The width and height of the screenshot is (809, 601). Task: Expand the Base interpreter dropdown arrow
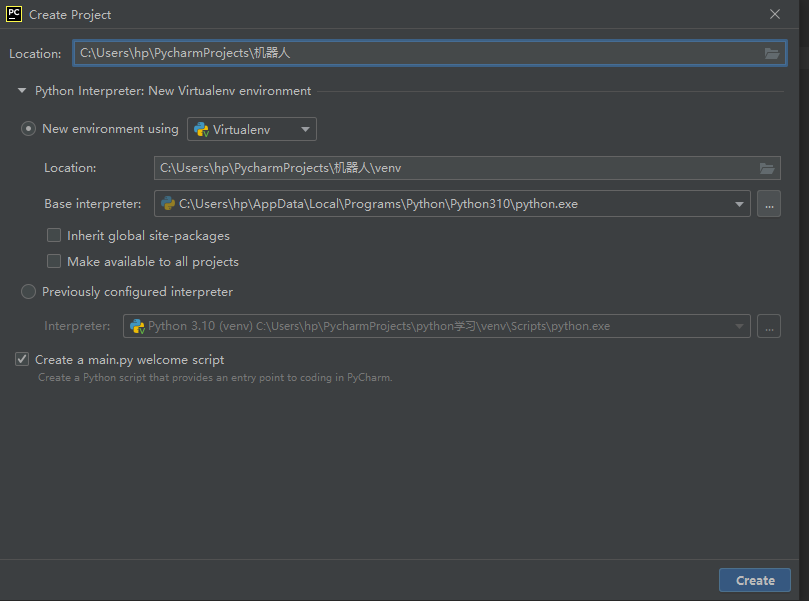[740, 204]
